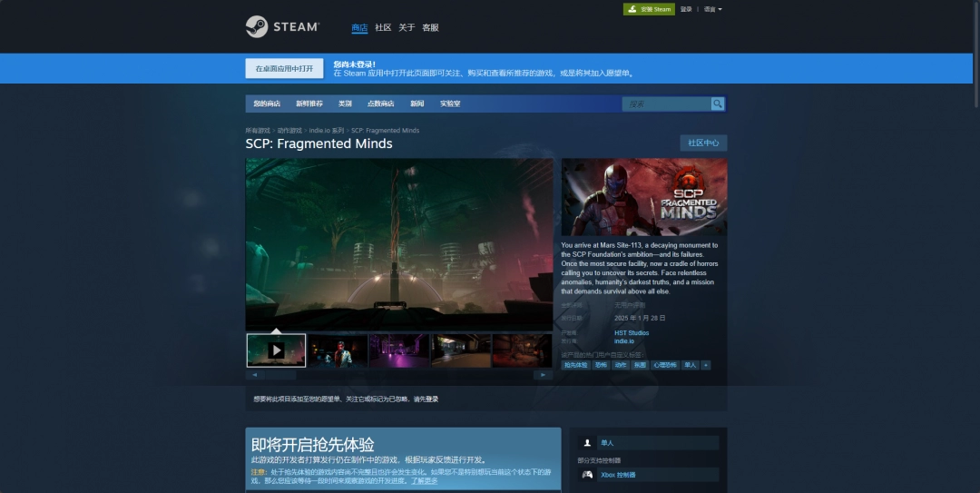This screenshot has height=493, width=980.
Task: Open the 语言 language dropdown
Action: (712, 9)
